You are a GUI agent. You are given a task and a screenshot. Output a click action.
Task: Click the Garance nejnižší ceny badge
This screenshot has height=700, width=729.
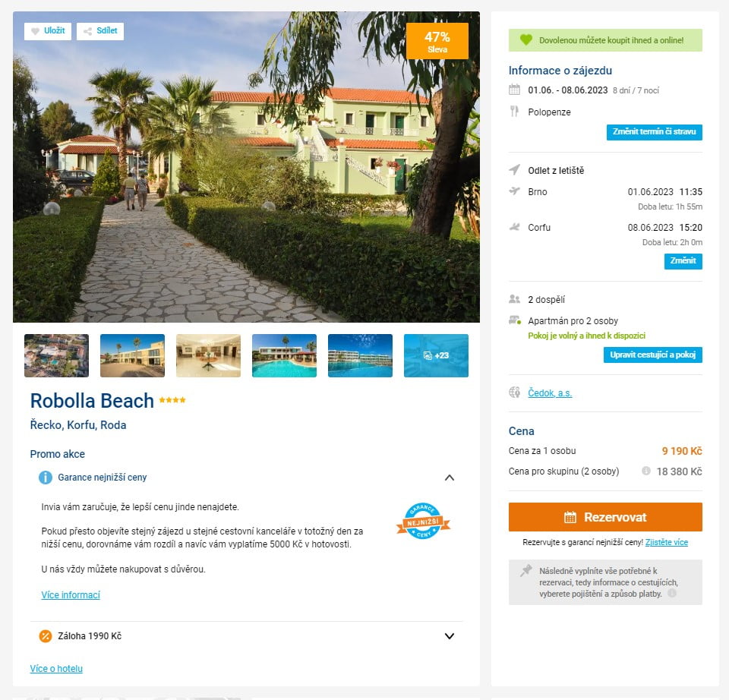click(x=423, y=521)
